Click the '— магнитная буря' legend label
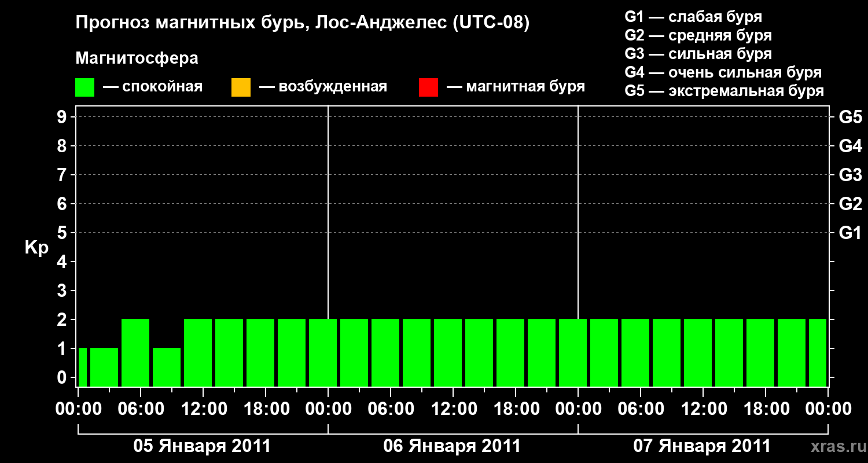Viewport: 868px width, 463px height. click(x=516, y=87)
